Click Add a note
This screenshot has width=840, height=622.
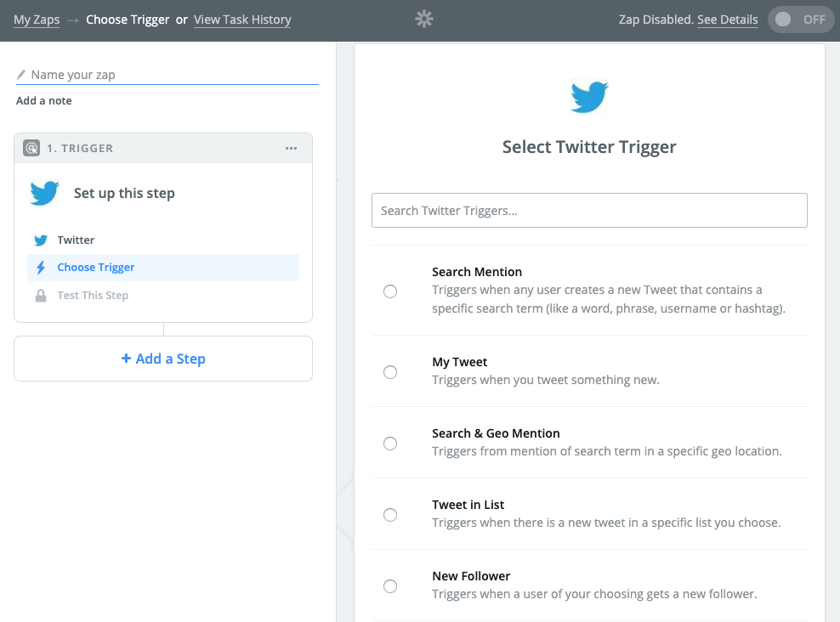[x=44, y=100]
